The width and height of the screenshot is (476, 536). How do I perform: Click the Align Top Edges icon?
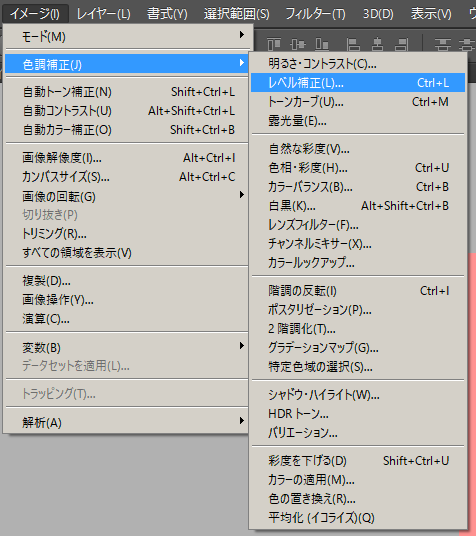(x=274, y=44)
